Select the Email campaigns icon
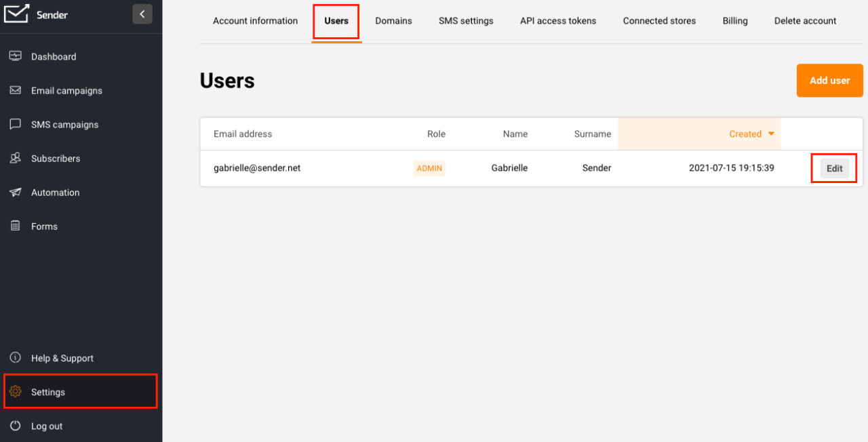This screenshot has height=442, width=868. tap(16, 90)
